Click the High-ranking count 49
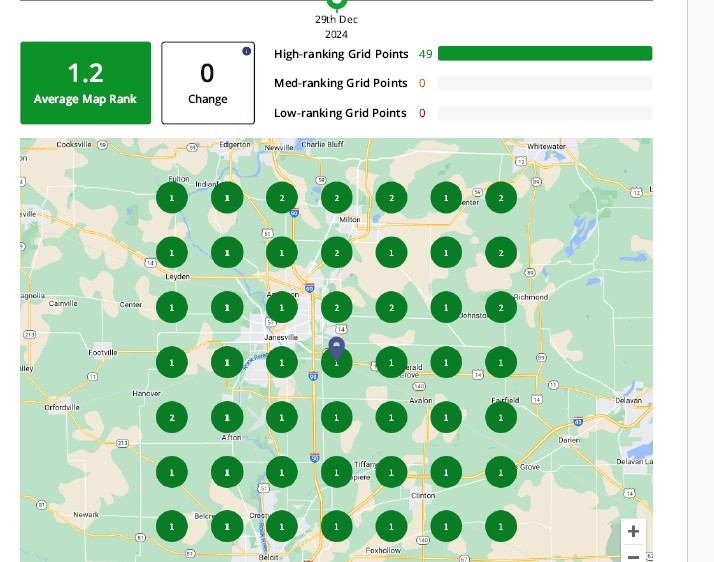714x562 pixels. (x=425, y=54)
